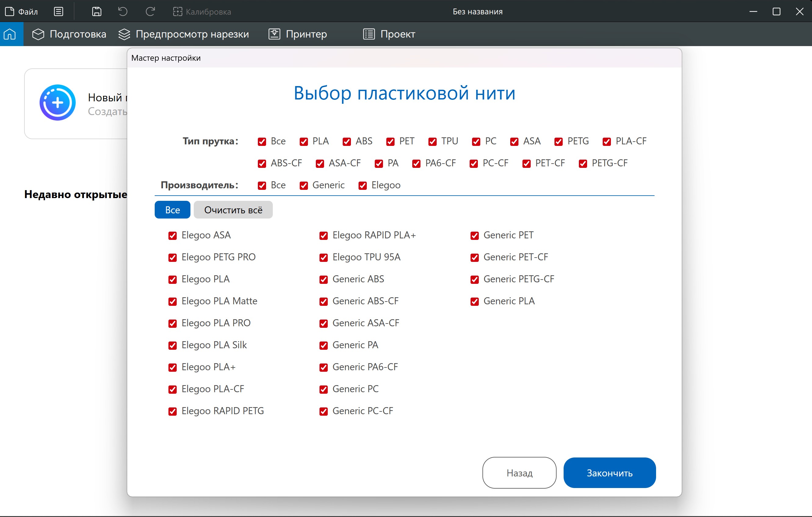Open the Проект tab

[x=389, y=34]
